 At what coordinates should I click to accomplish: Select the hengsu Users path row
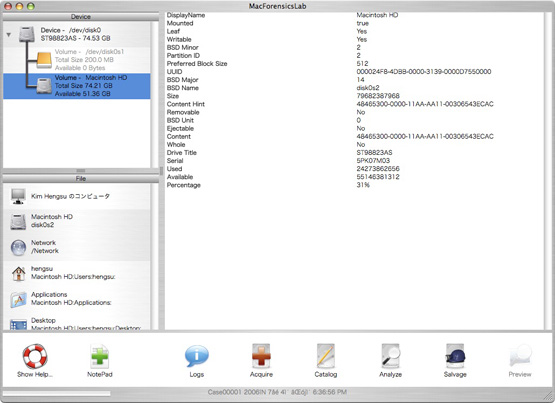[76, 273]
